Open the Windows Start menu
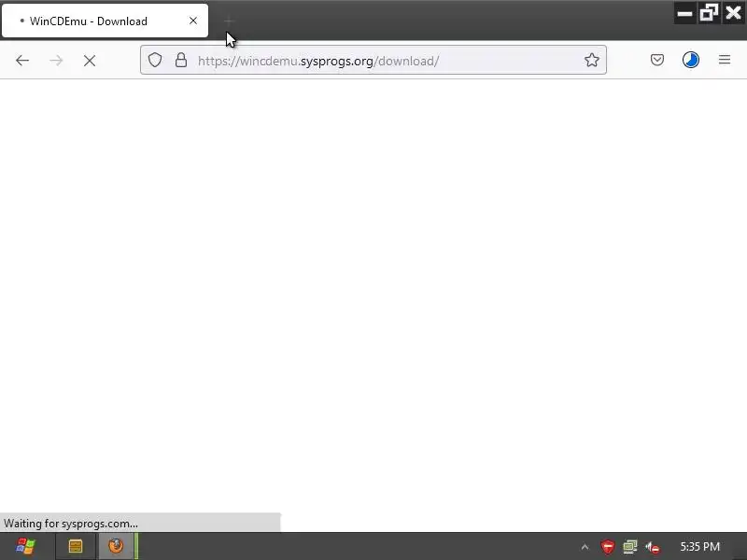Image resolution: width=747 pixels, height=560 pixels. coord(25,546)
